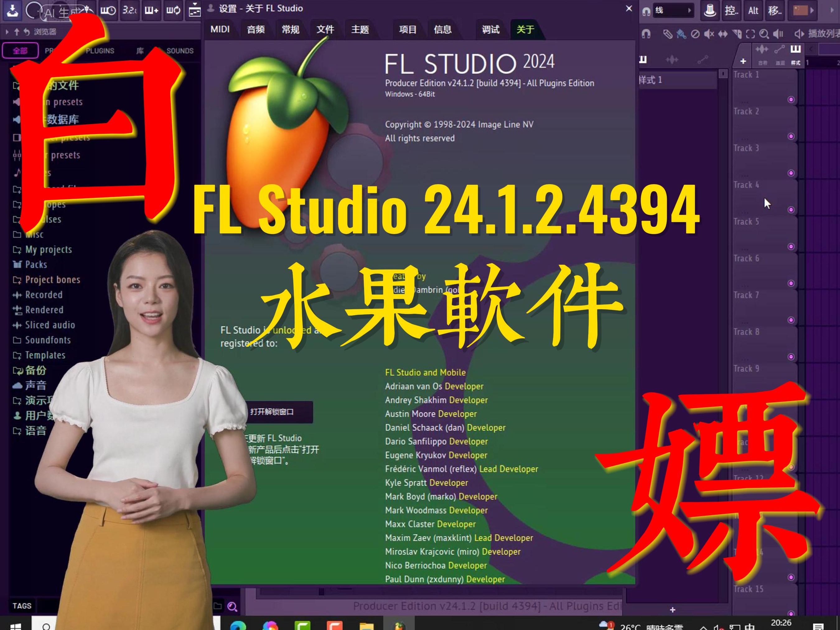The image size is (840, 630).
Task: Expand the Project bones folder
Action: point(47,280)
